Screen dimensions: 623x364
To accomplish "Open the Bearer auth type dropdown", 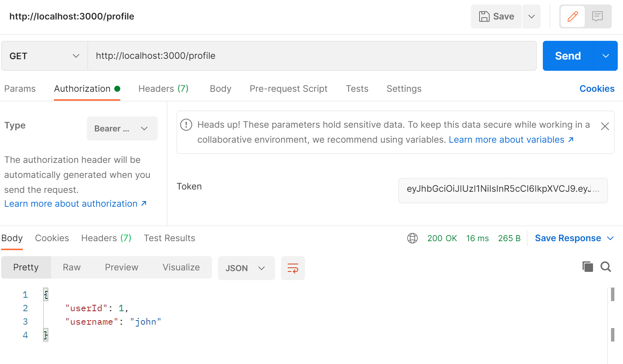I will (x=122, y=128).
